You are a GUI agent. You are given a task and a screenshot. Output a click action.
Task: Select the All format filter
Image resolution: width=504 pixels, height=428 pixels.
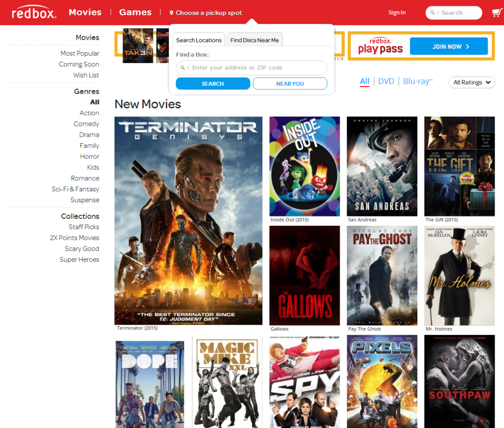click(x=365, y=81)
